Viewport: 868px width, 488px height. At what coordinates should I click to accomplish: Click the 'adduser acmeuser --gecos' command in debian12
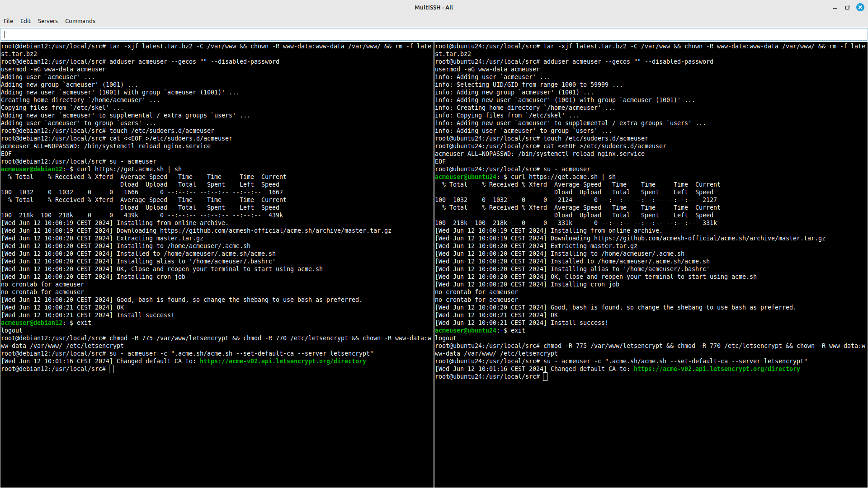(194, 61)
